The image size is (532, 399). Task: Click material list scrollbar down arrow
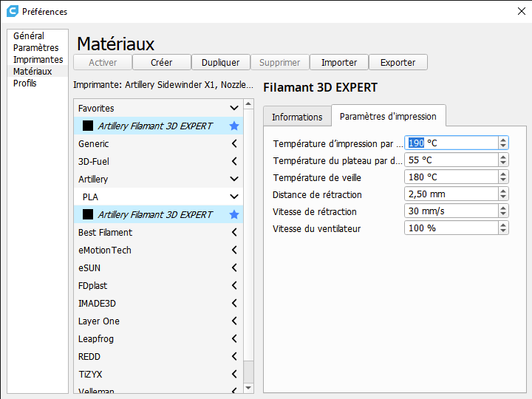point(248,387)
